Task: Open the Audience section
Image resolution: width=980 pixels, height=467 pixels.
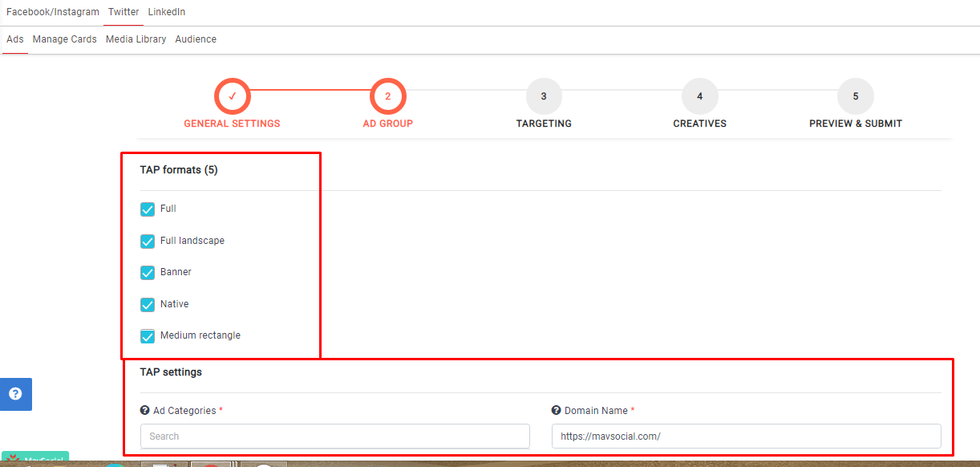Action: 196,39
